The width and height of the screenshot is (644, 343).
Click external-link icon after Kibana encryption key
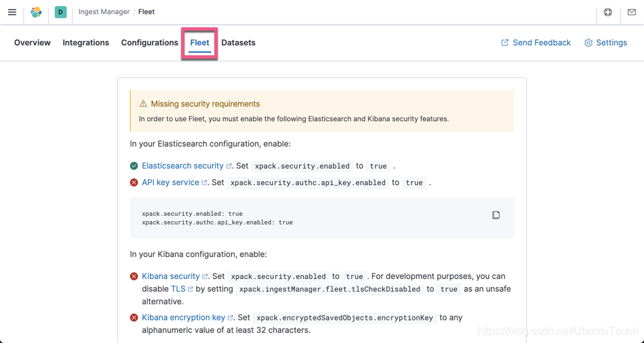pos(230,318)
